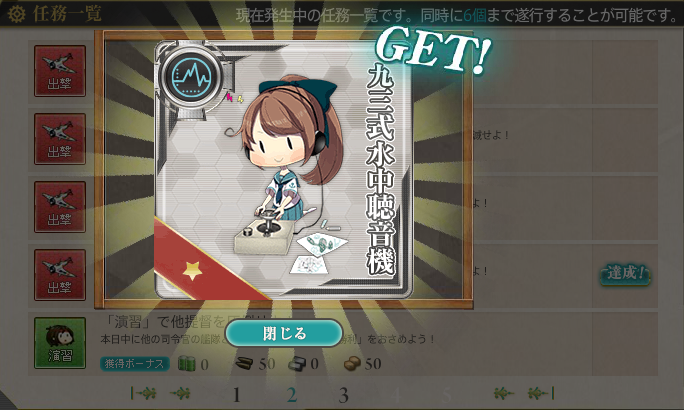Go to the next page arrow

503,393
